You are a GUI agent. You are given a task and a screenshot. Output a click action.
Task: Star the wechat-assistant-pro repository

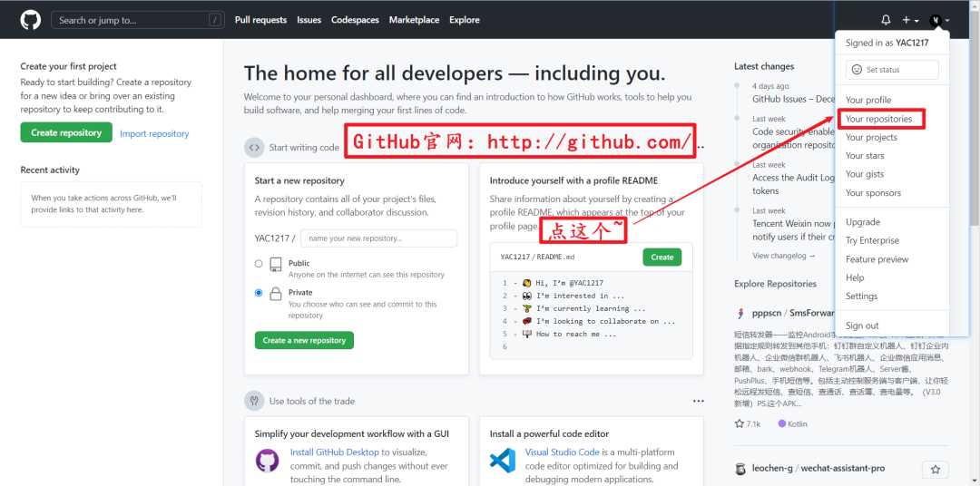pyautogui.click(x=935, y=469)
